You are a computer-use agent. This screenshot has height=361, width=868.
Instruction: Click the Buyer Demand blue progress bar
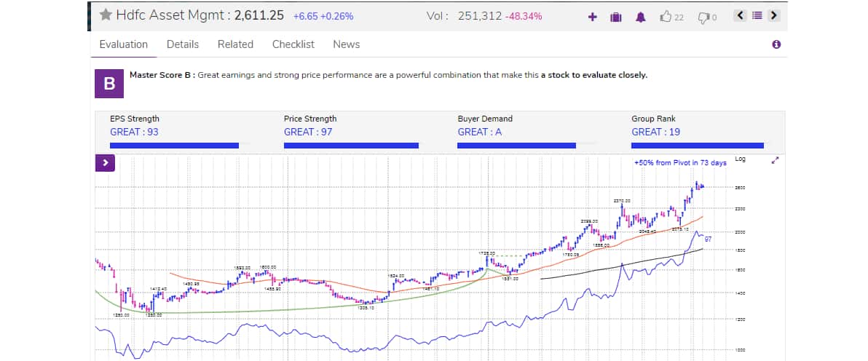coord(516,146)
